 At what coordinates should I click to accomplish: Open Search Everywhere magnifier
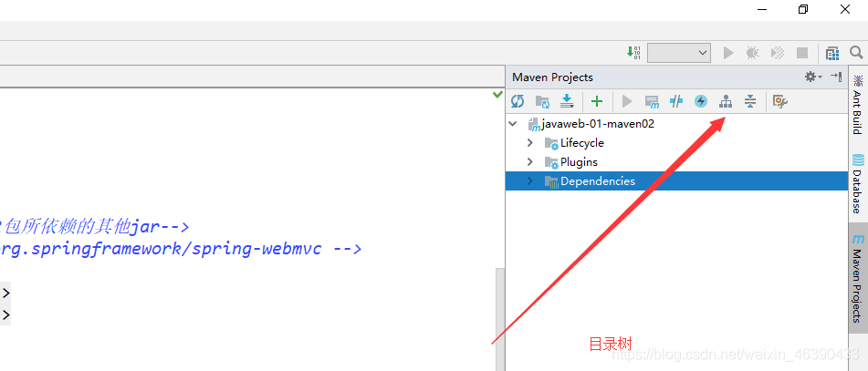pos(856,53)
